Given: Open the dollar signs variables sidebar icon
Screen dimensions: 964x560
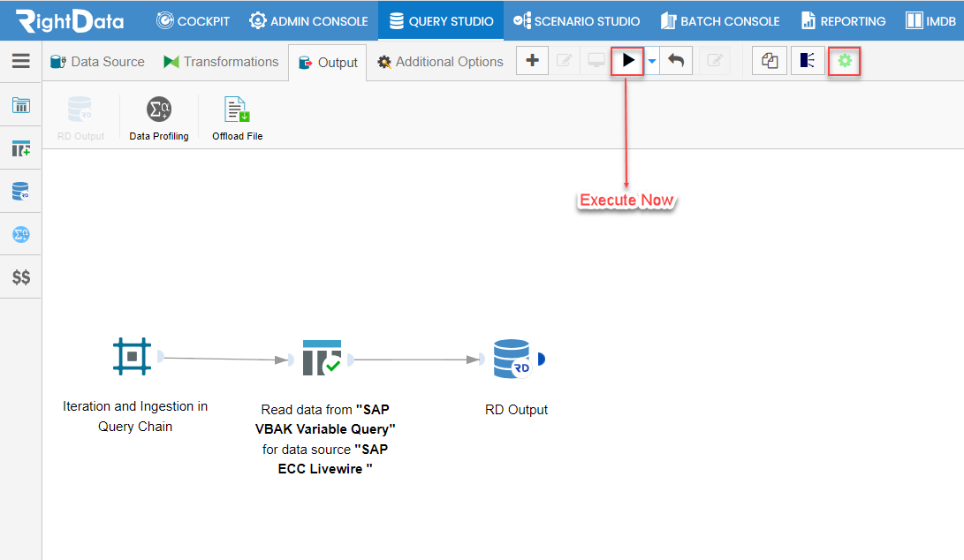Looking at the screenshot, I should click(x=21, y=277).
